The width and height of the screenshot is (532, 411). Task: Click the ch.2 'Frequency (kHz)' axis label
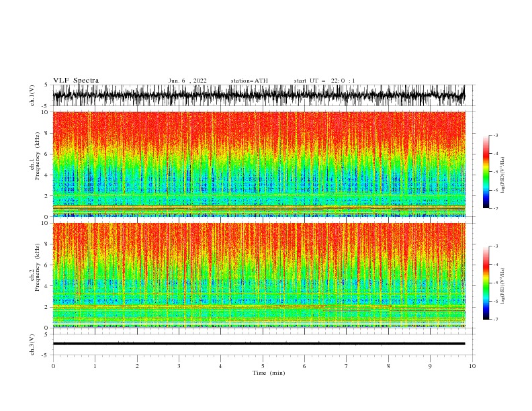pyautogui.click(x=38, y=267)
